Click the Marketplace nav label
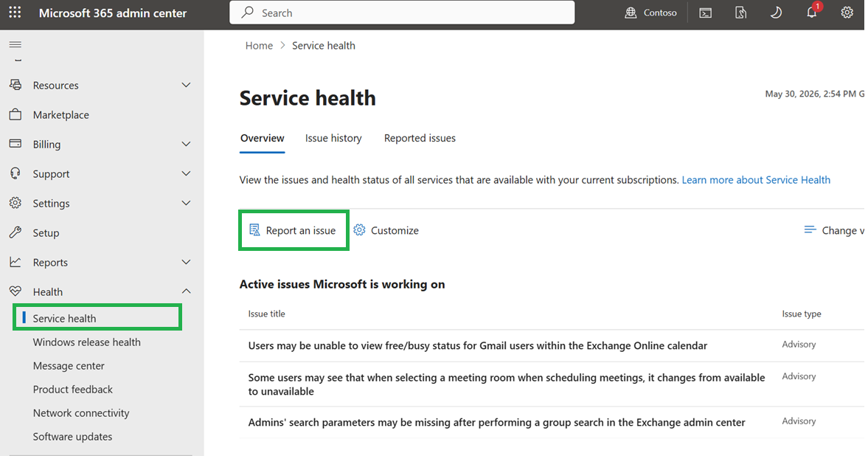This screenshot has height=456, width=868. (x=61, y=114)
